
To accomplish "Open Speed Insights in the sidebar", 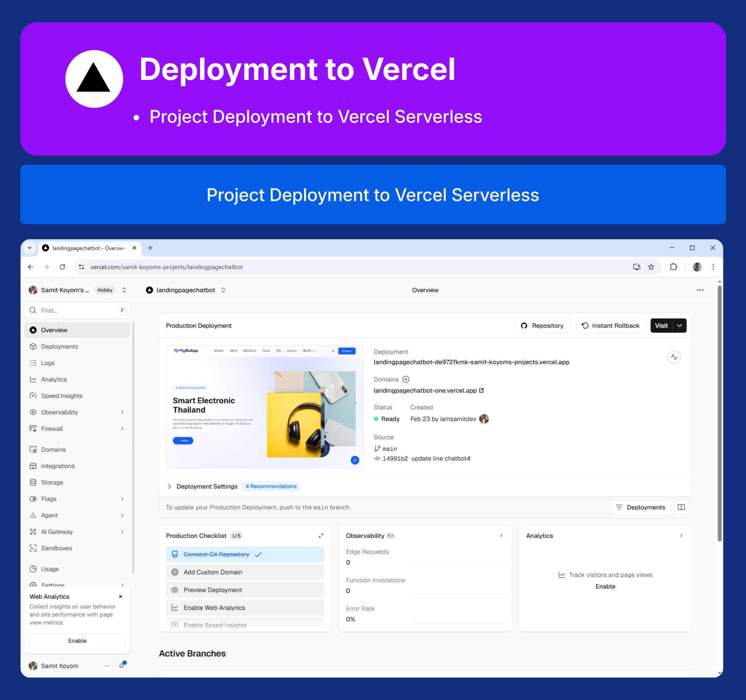I will pyautogui.click(x=62, y=396).
